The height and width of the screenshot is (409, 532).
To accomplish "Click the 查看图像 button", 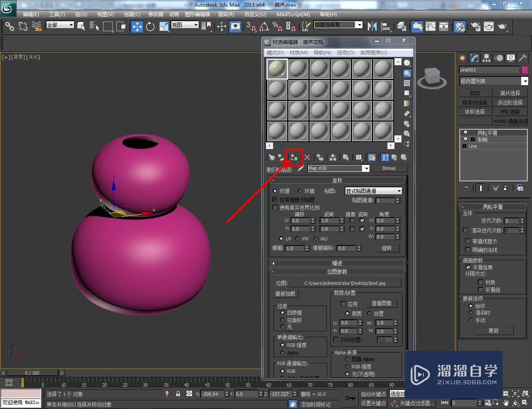I will [x=382, y=304].
